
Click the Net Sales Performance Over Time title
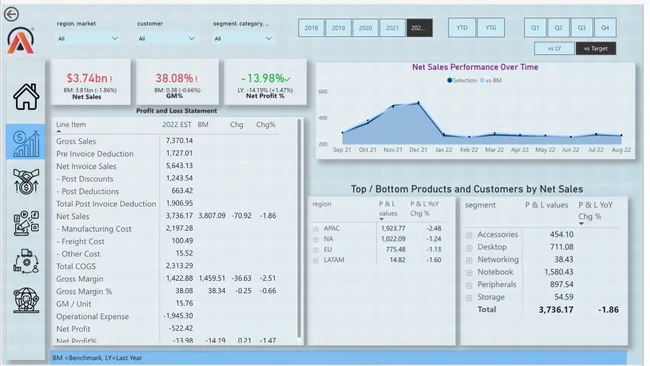pyautogui.click(x=475, y=67)
